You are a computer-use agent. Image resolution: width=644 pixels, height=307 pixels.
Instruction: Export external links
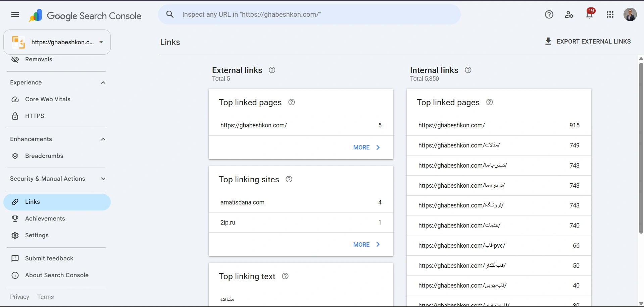pos(588,42)
